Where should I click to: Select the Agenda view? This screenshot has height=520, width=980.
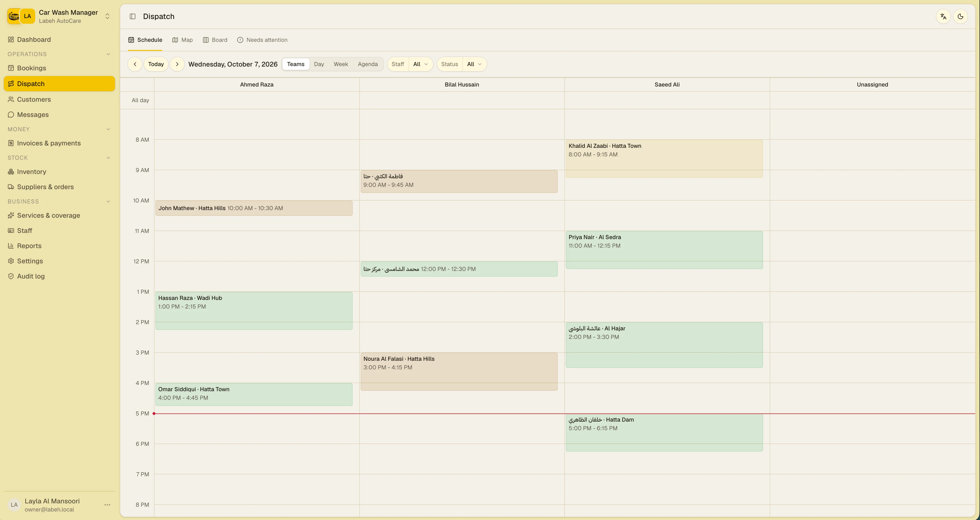pyautogui.click(x=367, y=64)
